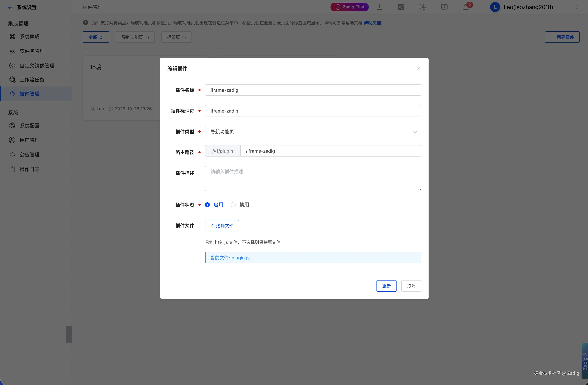Click the 选择文件 upload button

point(222,225)
